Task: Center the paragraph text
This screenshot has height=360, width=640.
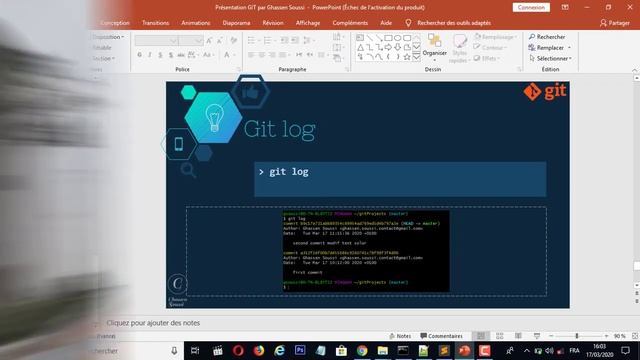Action: (x=262, y=55)
